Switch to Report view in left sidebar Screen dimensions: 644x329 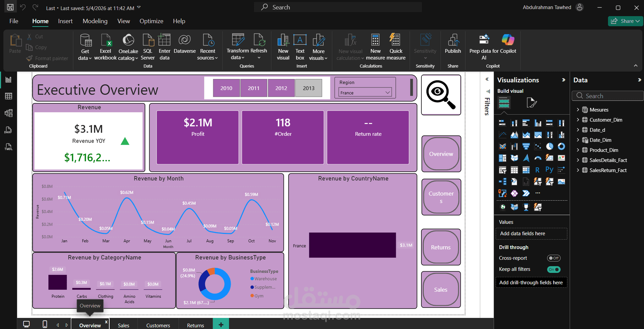tap(8, 80)
